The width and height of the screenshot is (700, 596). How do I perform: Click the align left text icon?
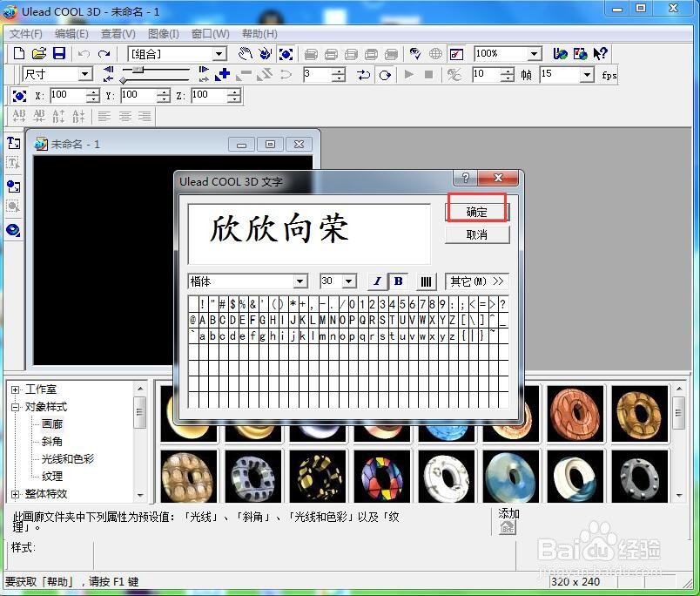(104, 117)
